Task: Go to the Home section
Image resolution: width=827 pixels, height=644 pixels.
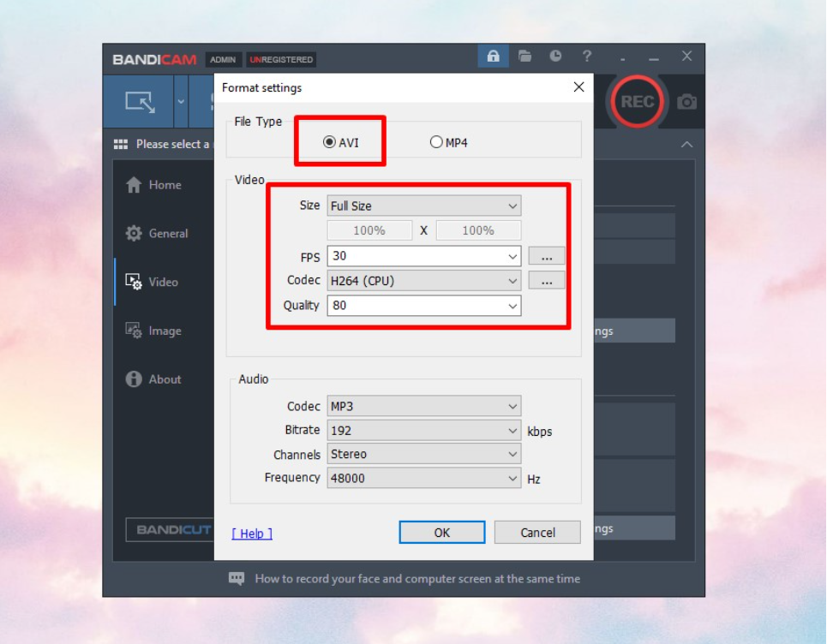Action: coord(154,185)
